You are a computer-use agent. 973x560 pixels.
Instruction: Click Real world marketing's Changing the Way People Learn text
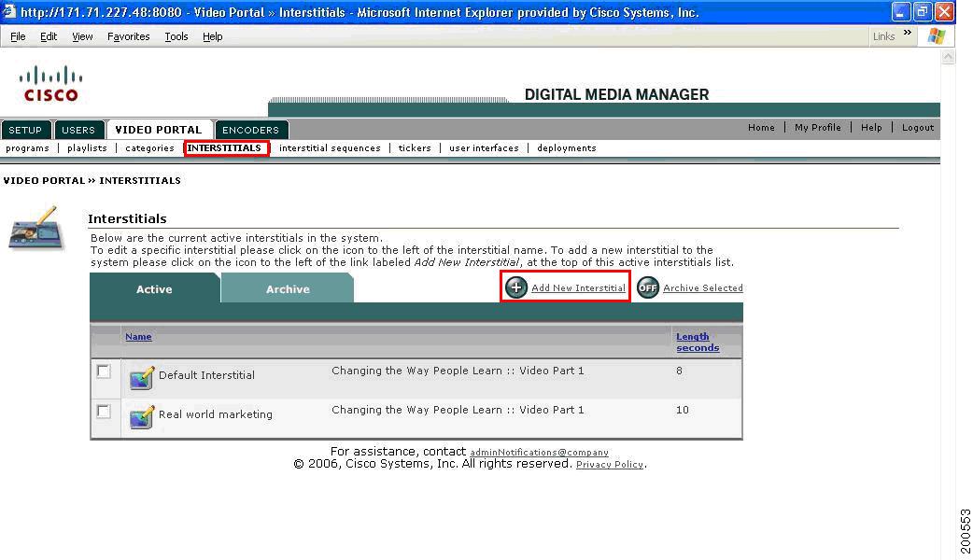coord(458,410)
